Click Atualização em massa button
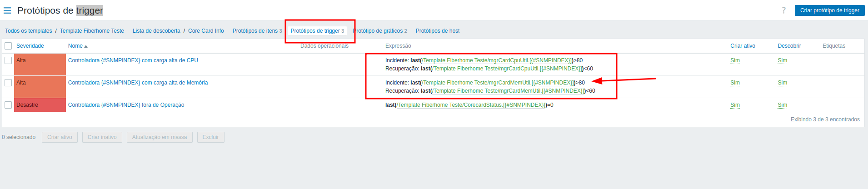Screen dimensions: 868x189 click(x=160, y=137)
